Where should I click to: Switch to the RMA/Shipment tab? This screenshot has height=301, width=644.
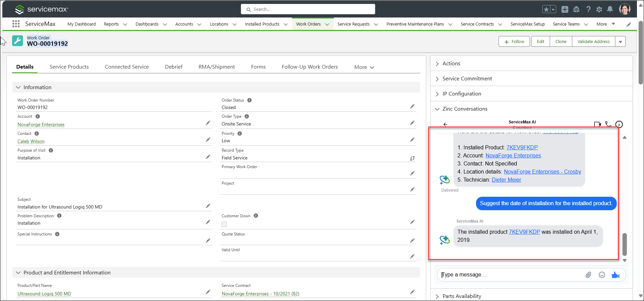(x=217, y=67)
